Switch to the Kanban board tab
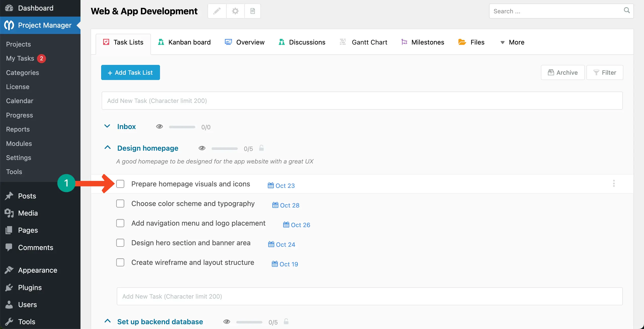The height and width of the screenshot is (329, 644). tap(184, 42)
